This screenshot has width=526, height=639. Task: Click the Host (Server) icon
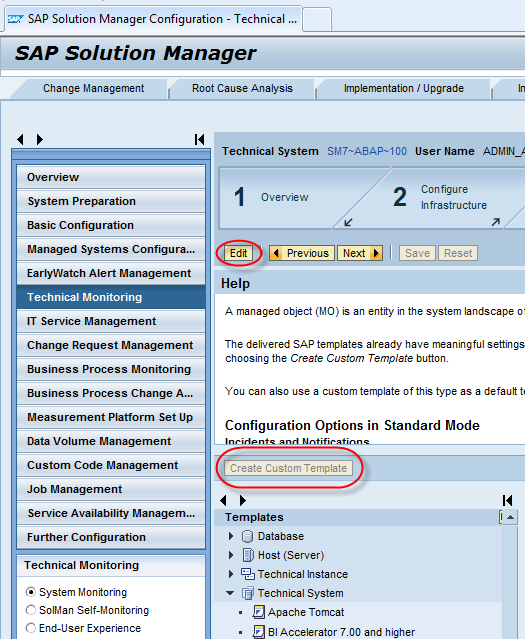click(x=248, y=555)
